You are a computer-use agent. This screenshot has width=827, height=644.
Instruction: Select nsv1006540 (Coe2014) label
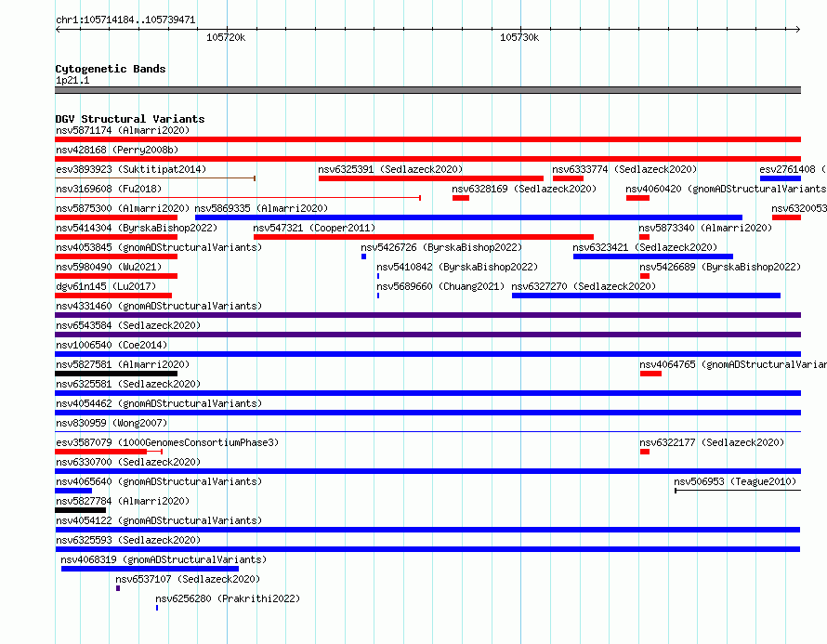pyautogui.click(x=112, y=345)
